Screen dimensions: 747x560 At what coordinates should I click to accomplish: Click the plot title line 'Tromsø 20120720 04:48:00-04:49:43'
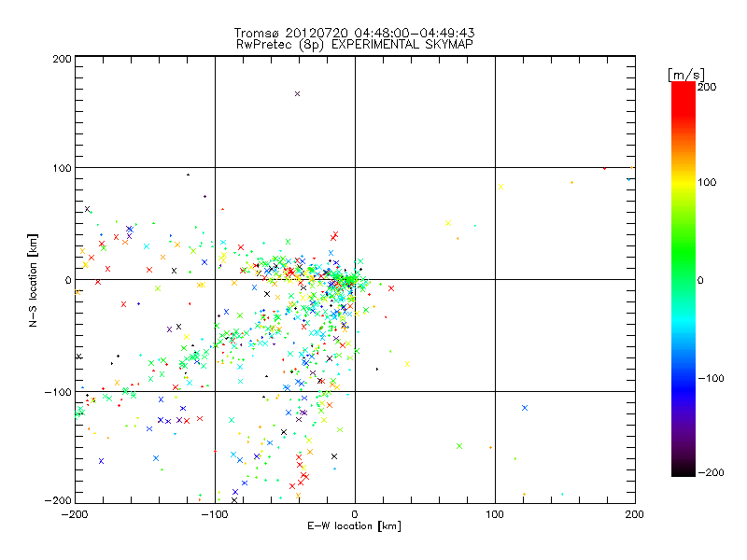tap(354, 33)
